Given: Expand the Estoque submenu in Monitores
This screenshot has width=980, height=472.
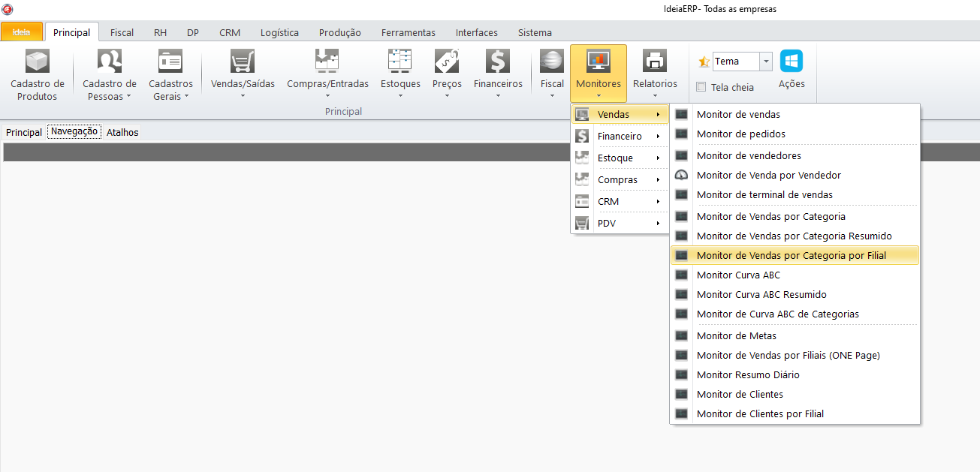Looking at the screenshot, I should tap(620, 158).
